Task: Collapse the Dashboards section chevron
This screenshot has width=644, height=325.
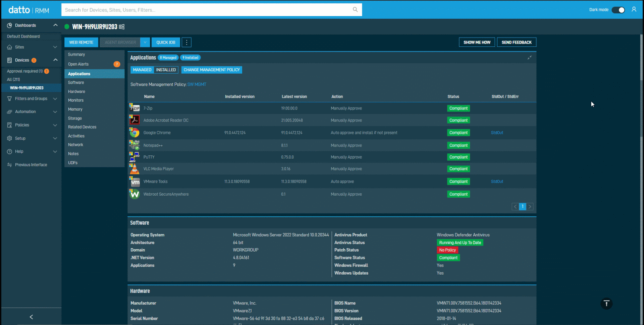Action: pyautogui.click(x=55, y=25)
